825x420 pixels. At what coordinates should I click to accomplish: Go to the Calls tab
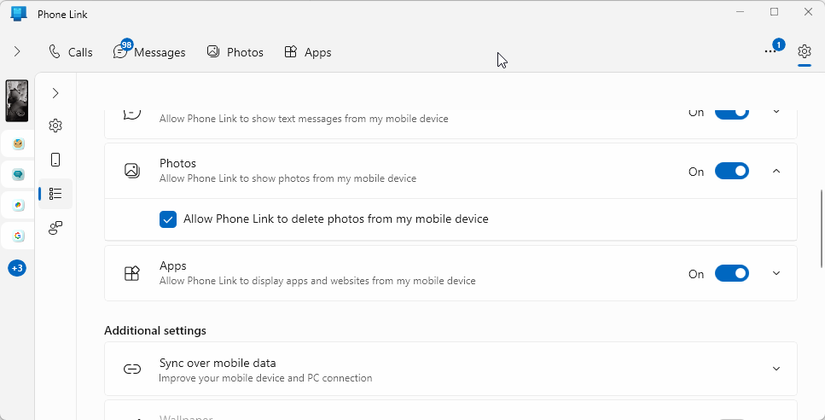[x=71, y=52]
